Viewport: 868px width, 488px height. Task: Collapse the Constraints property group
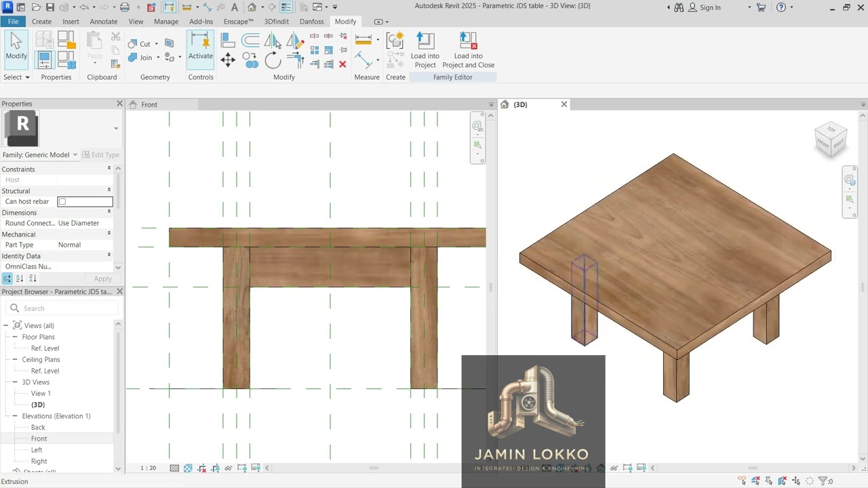coord(108,169)
